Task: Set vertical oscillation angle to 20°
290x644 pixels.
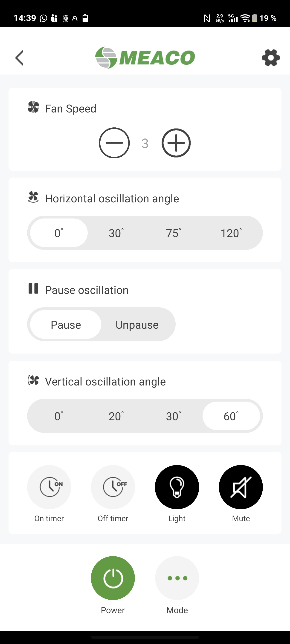Action: click(116, 416)
